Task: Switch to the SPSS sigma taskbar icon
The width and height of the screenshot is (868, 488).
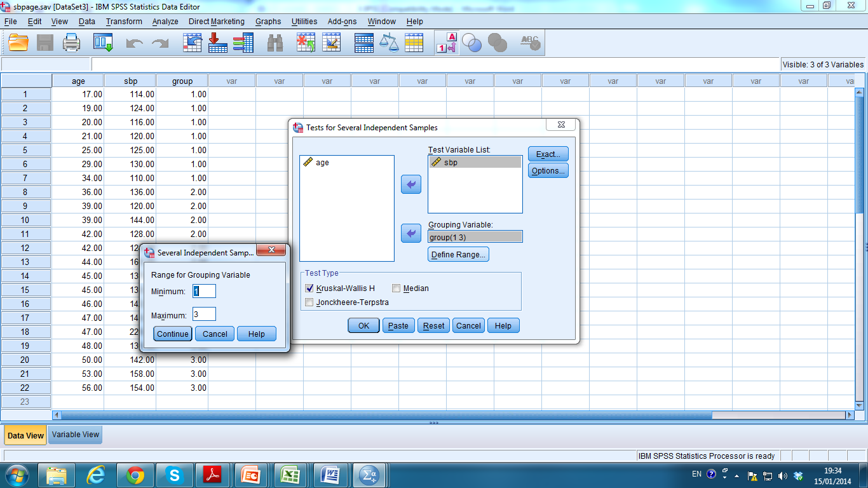Action: pyautogui.click(x=369, y=475)
